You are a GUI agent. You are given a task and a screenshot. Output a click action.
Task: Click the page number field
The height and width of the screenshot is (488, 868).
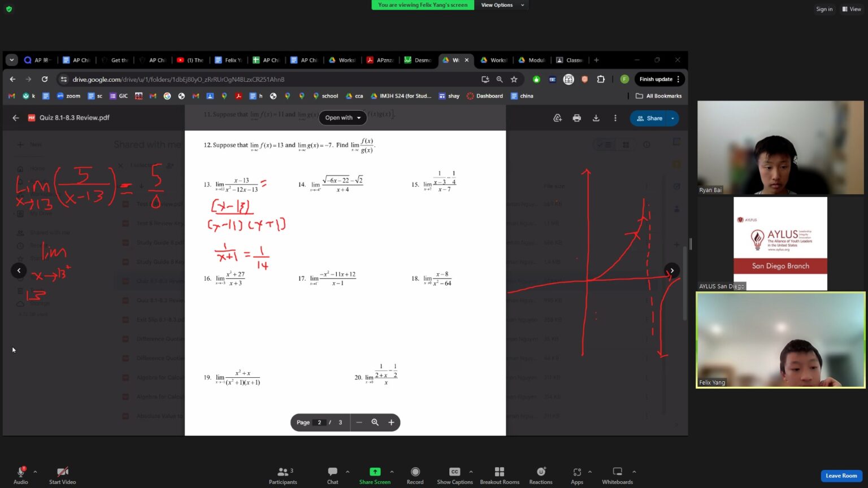(319, 422)
